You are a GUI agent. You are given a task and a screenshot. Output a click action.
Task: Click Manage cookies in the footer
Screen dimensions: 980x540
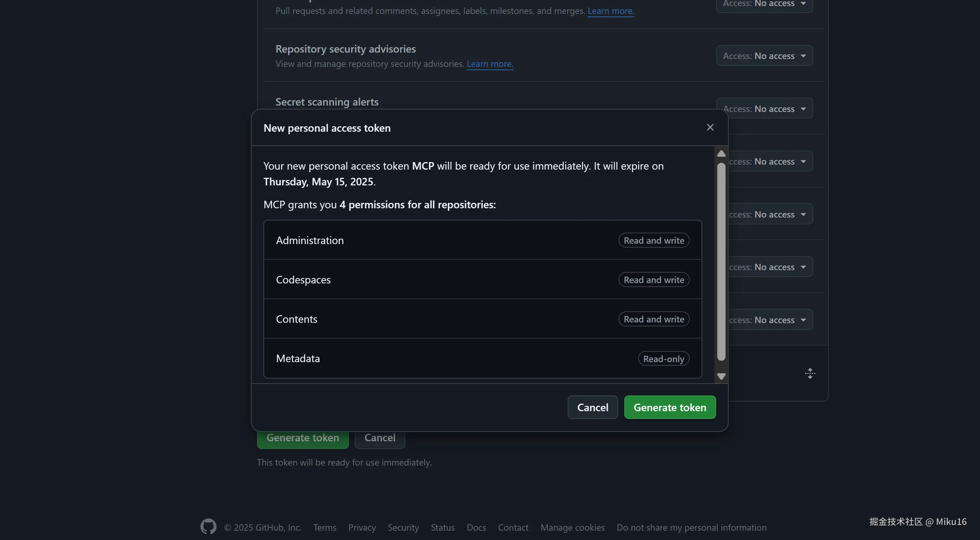pyautogui.click(x=573, y=527)
